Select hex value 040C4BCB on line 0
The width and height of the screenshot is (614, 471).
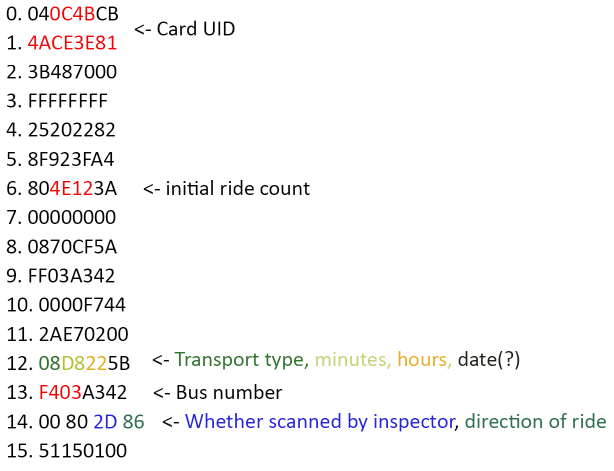73,14
